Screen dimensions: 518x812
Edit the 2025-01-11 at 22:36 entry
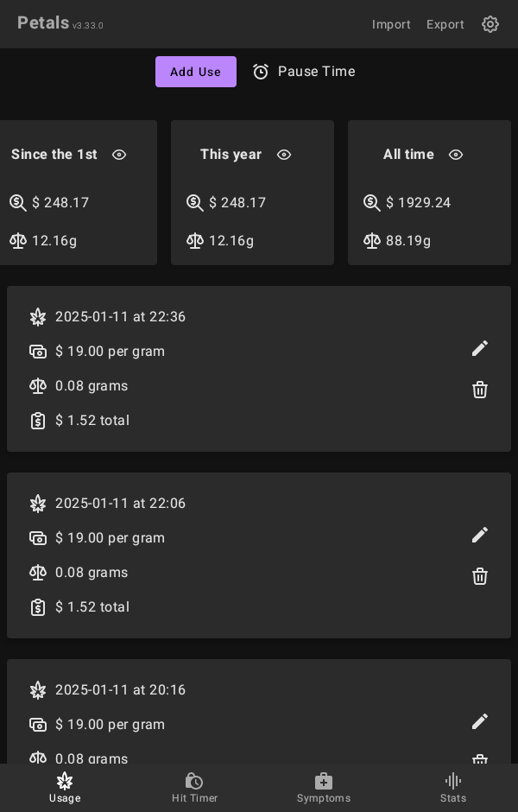[x=480, y=348]
